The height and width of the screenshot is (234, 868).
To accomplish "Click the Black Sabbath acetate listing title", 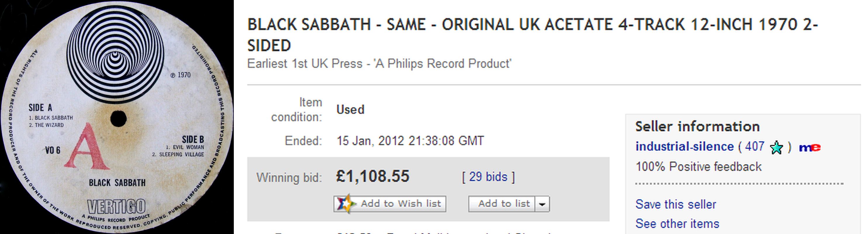I will point(532,35).
